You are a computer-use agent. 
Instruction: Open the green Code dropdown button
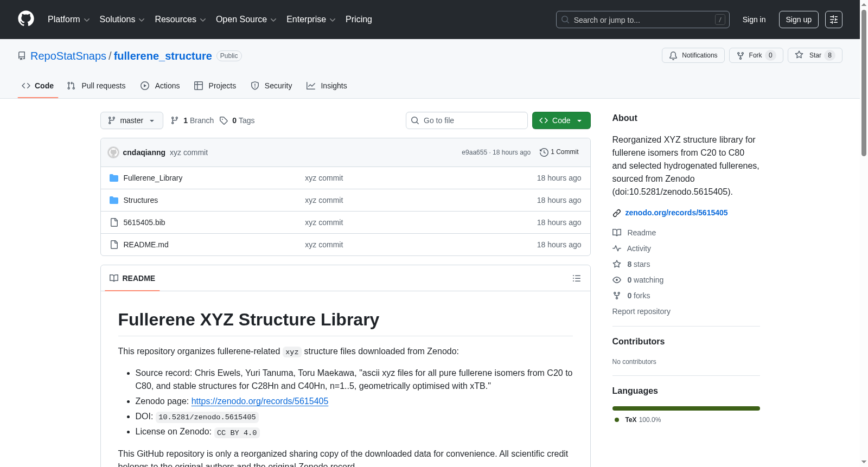561,120
